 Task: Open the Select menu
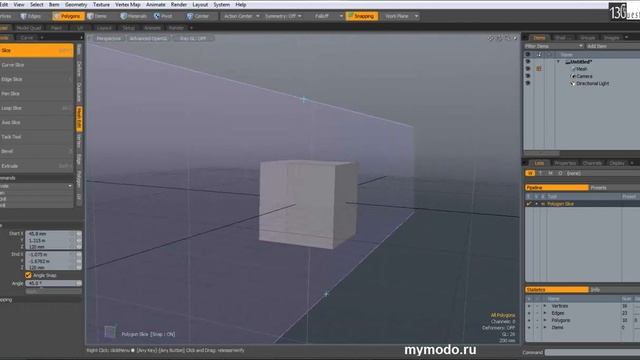click(36, 4)
